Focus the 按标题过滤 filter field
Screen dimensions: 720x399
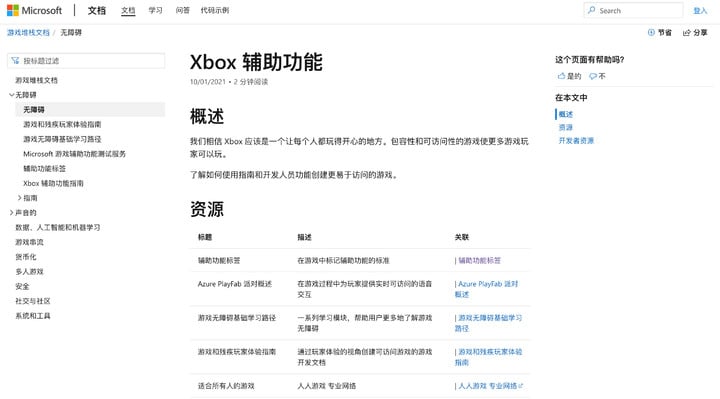86,61
